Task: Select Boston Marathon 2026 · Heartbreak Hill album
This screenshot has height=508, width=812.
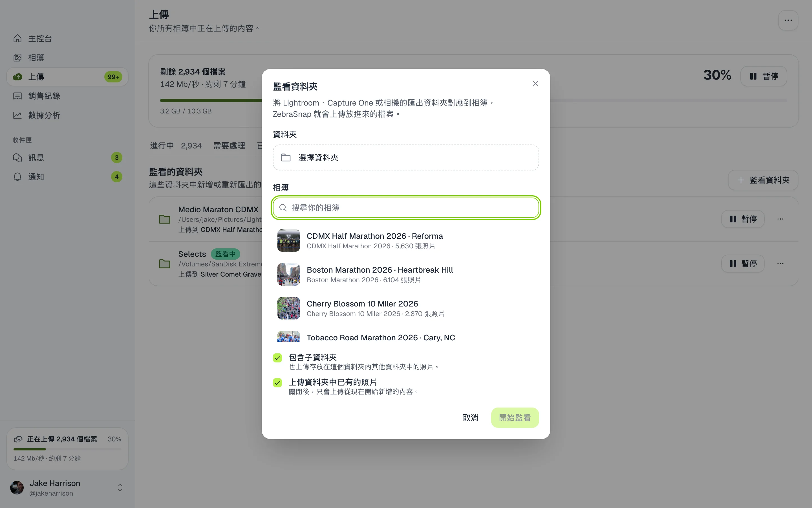Action: (x=406, y=275)
